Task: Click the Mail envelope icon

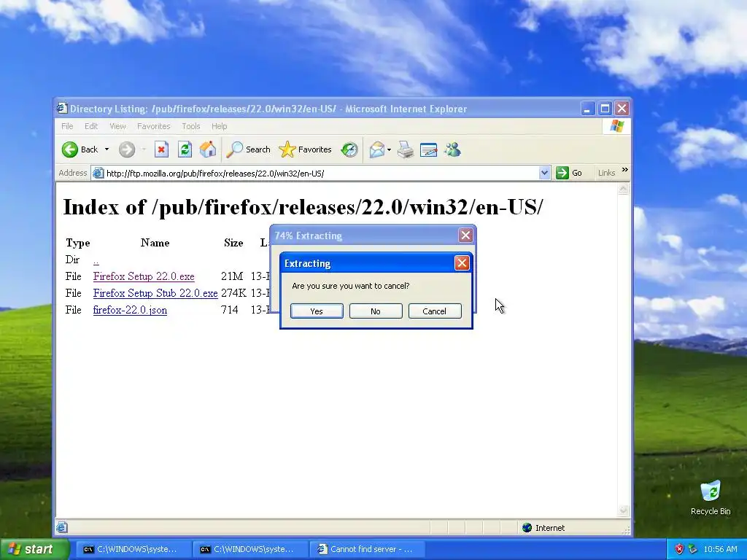Action: (377, 149)
